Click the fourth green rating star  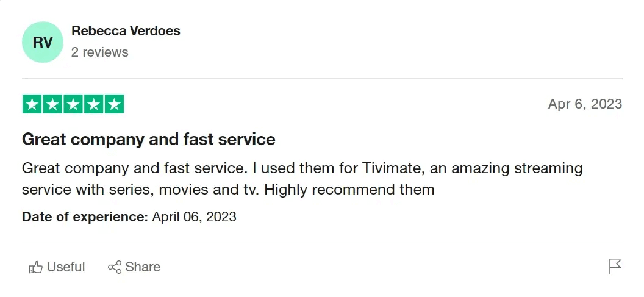pos(93,104)
